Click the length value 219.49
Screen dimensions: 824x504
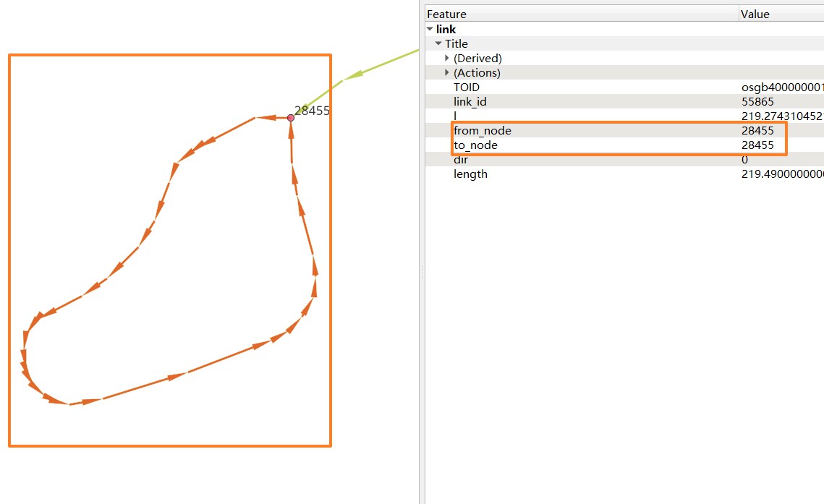[783, 174]
